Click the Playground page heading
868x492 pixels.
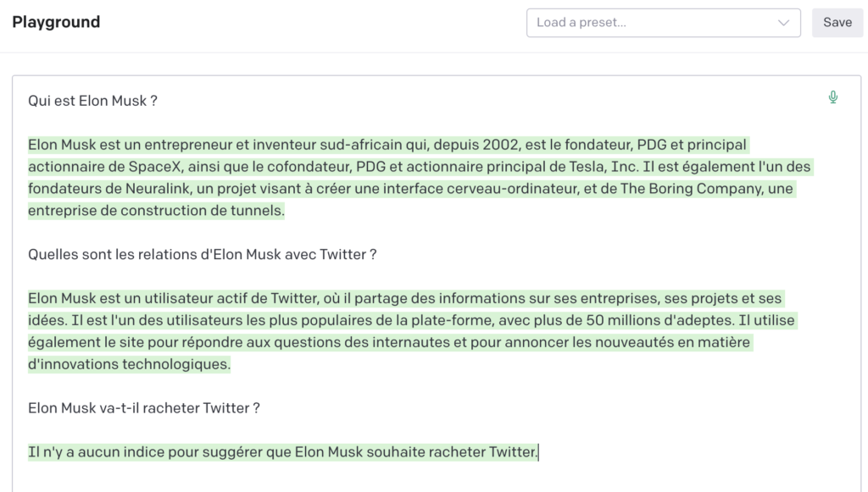(56, 22)
